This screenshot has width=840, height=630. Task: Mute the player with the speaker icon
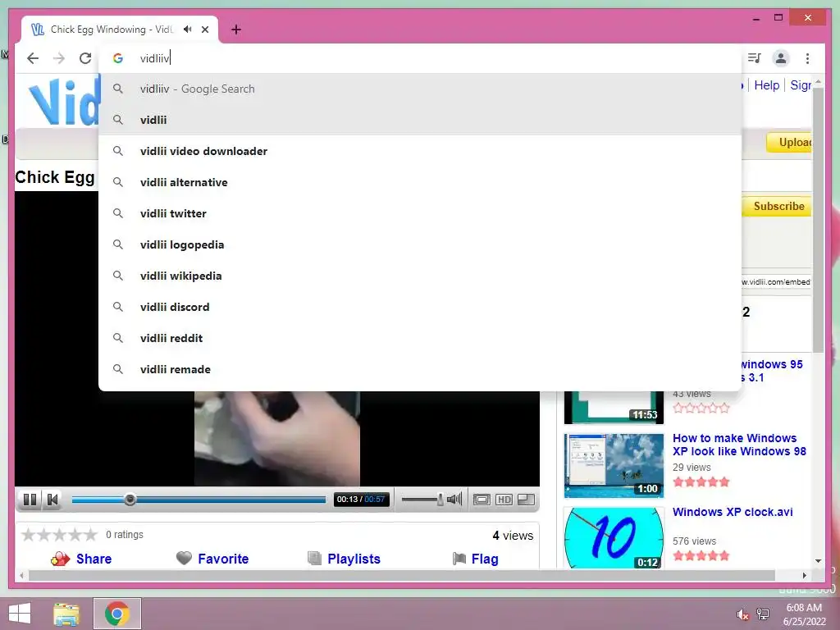[454, 500]
